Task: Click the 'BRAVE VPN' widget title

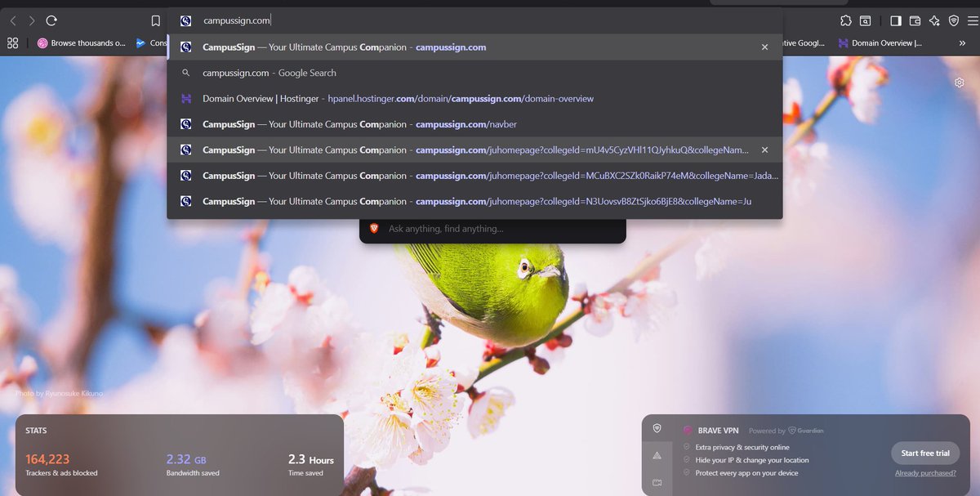Action: [719, 430]
